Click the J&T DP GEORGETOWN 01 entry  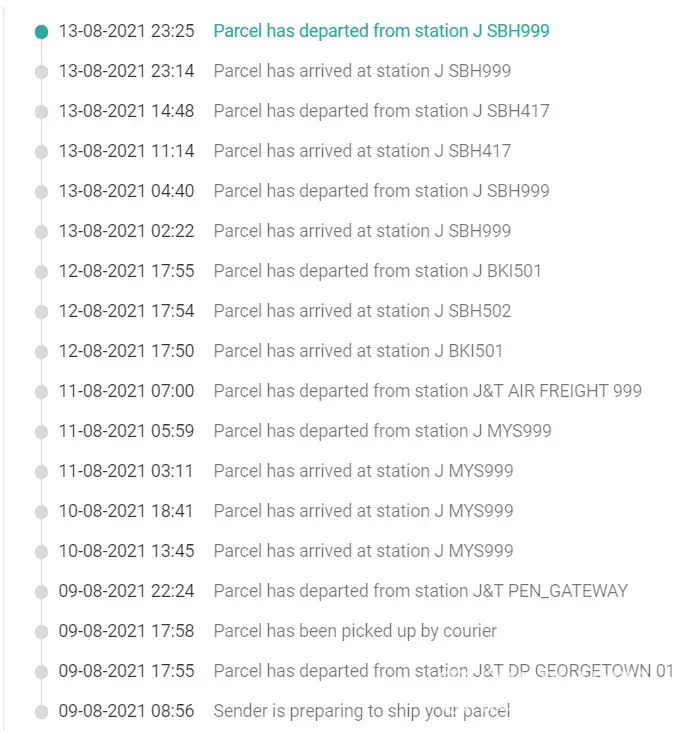pos(443,671)
